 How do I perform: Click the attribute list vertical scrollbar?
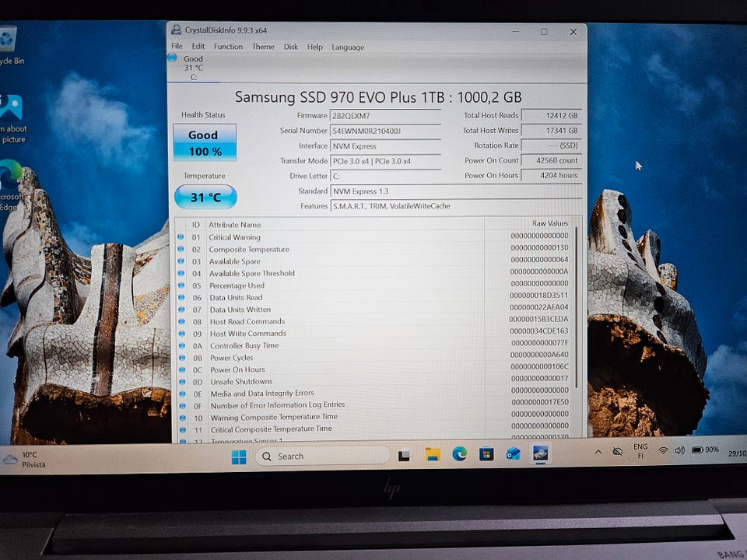pyautogui.click(x=576, y=307)
